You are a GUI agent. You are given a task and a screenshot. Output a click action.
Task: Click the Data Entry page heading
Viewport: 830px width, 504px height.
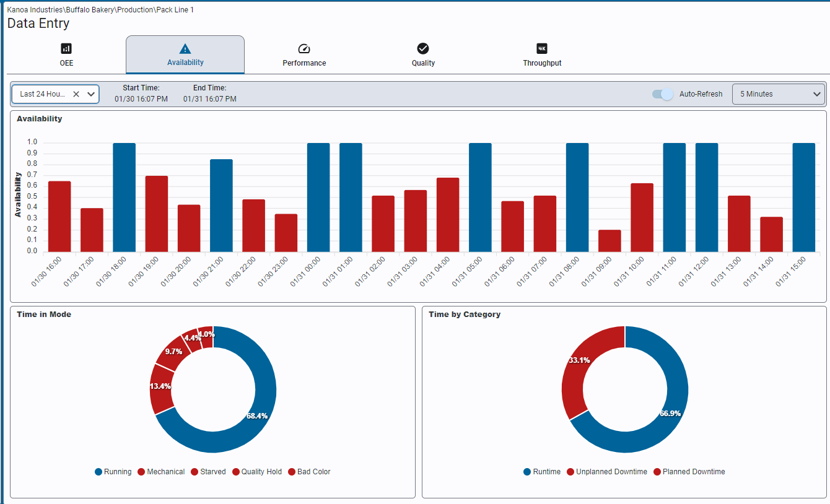click(x=38, y=24)
